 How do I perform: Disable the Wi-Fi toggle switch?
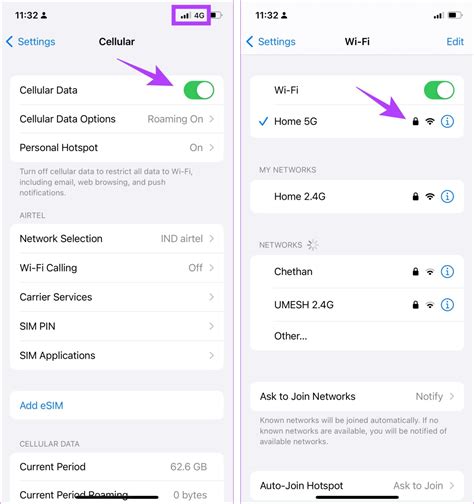tap(439, 90)
